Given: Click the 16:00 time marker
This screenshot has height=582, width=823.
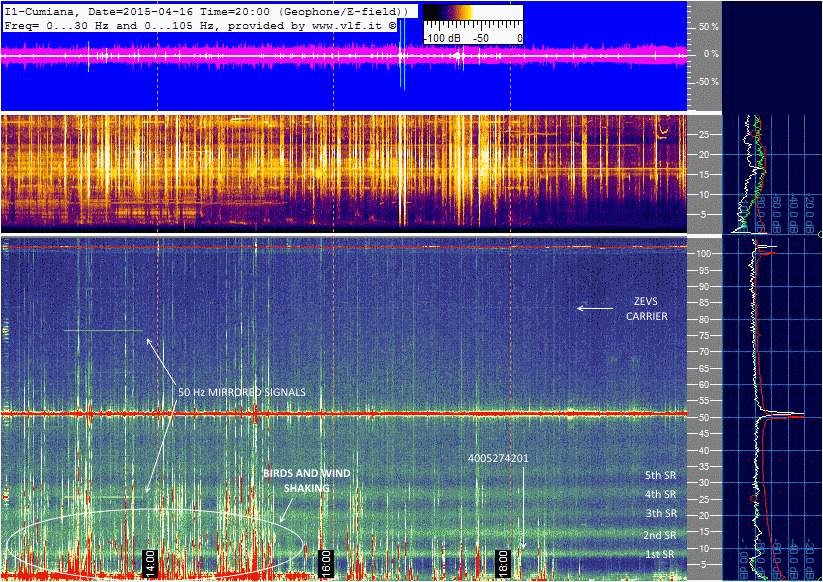Looking at the screenshot, I should tap(324, 561).
